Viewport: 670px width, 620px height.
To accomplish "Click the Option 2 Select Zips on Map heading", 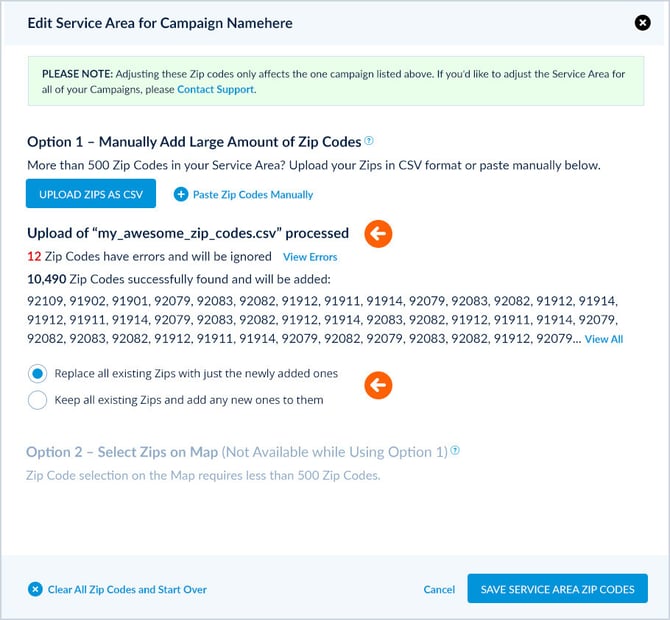I will click(x=237, y=452).
